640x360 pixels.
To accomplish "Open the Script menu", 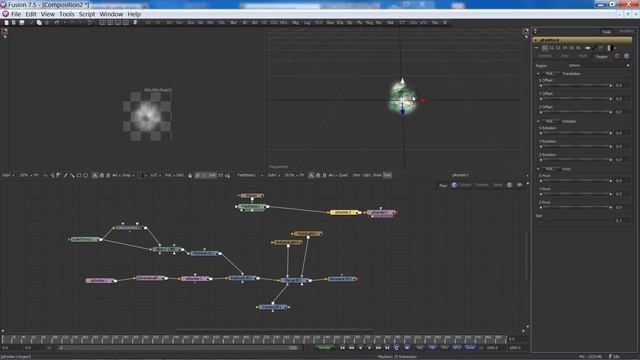I will pos(87,14).
